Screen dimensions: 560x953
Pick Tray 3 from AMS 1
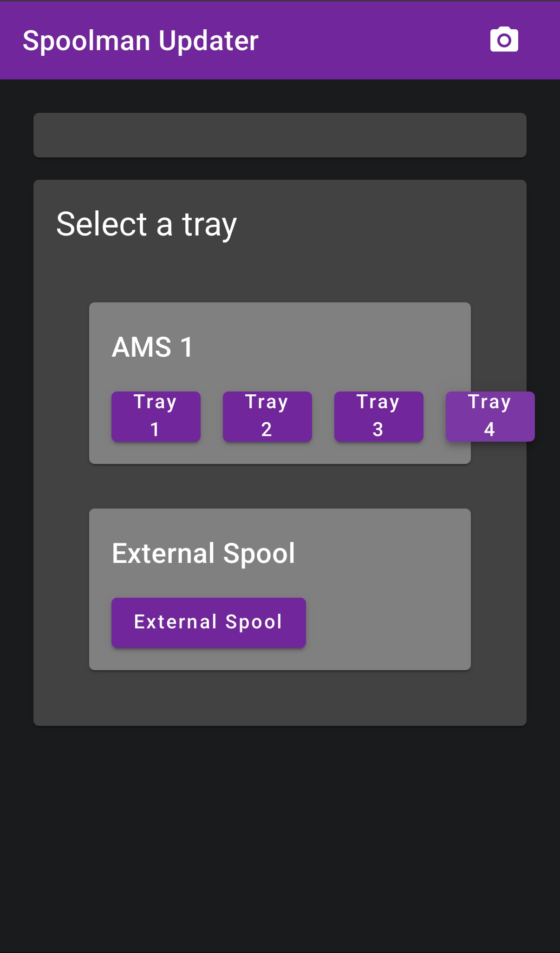click(378, 416)
